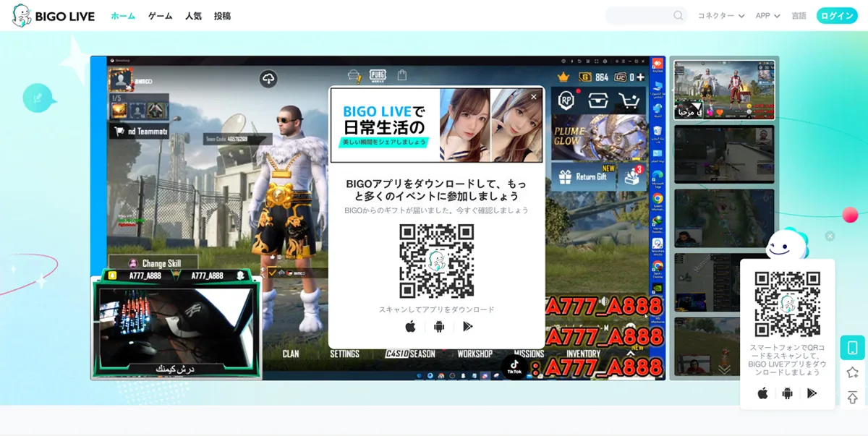This screenshot has height=436, width=868.
Task: Click CLAN in the game menu
Action: [x=291, y=354]
